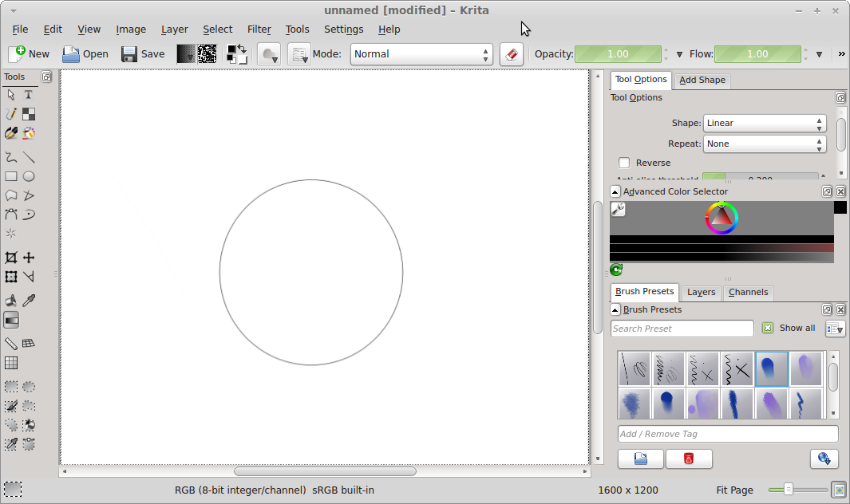
Task: Delete the selected brush preset with the red trash button
Action: [689, 459]
